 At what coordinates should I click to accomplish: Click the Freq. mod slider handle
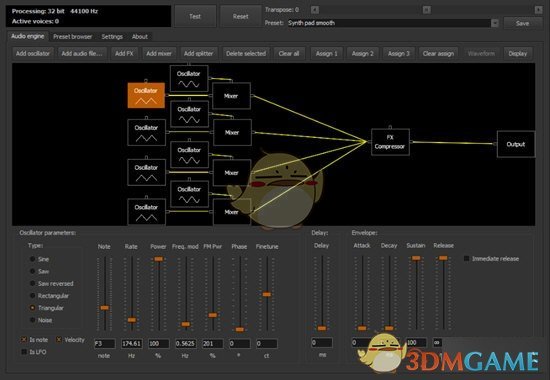(186, 324)
